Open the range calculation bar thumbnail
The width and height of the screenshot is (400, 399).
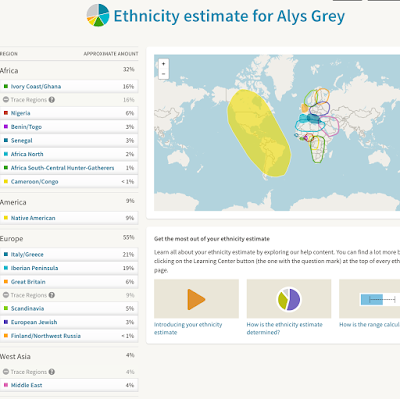(369, 299)
